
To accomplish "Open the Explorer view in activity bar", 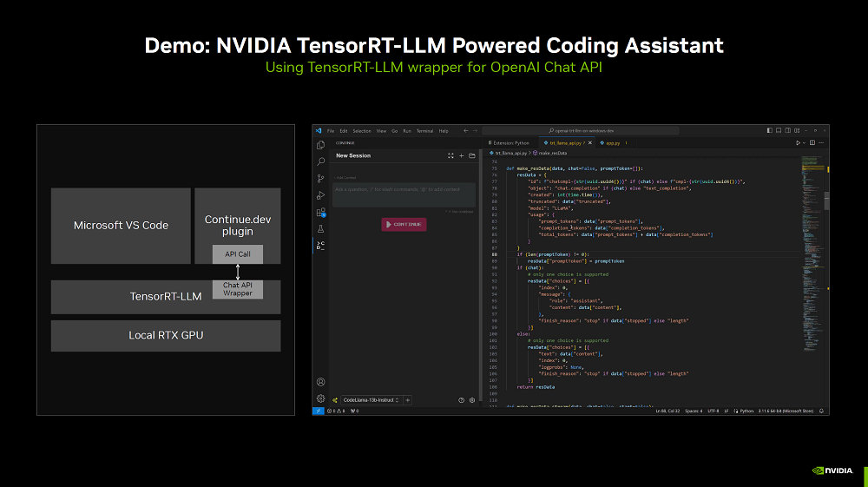I will tap(320, 145).
